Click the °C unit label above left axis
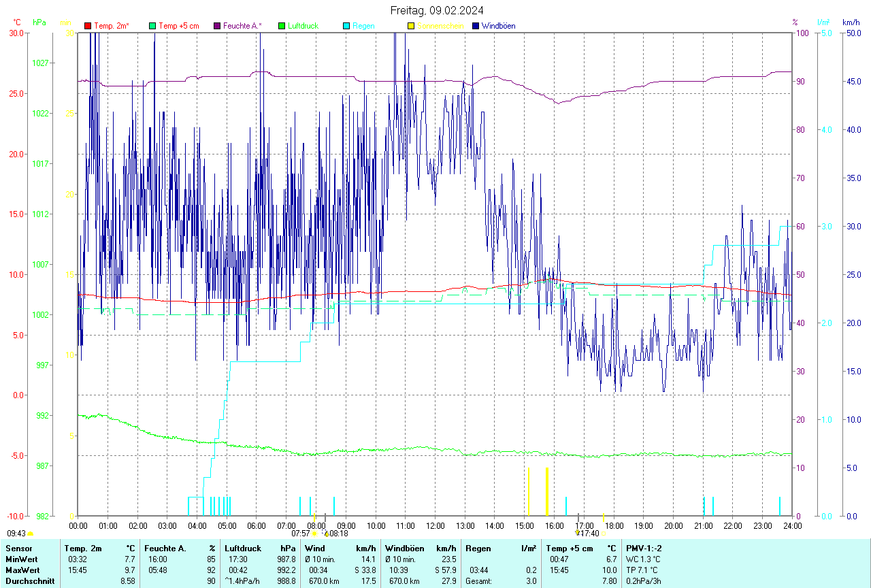 16,22
